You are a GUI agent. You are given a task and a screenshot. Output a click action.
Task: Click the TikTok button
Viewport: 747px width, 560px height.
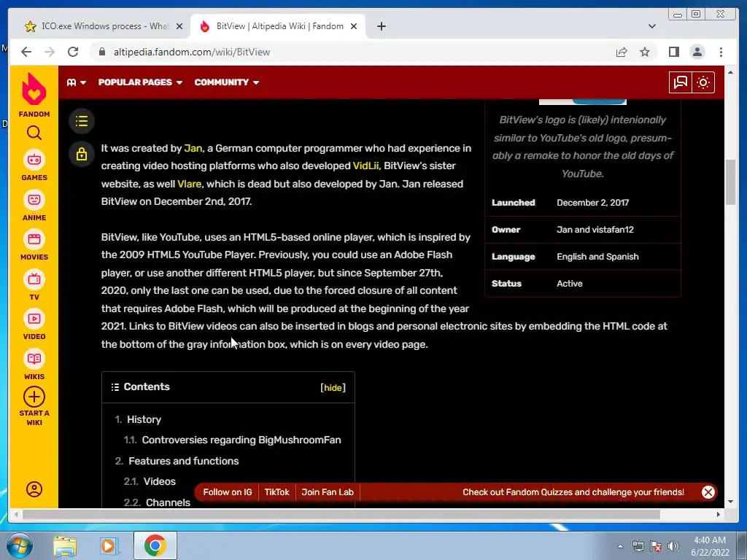(276, 492)
